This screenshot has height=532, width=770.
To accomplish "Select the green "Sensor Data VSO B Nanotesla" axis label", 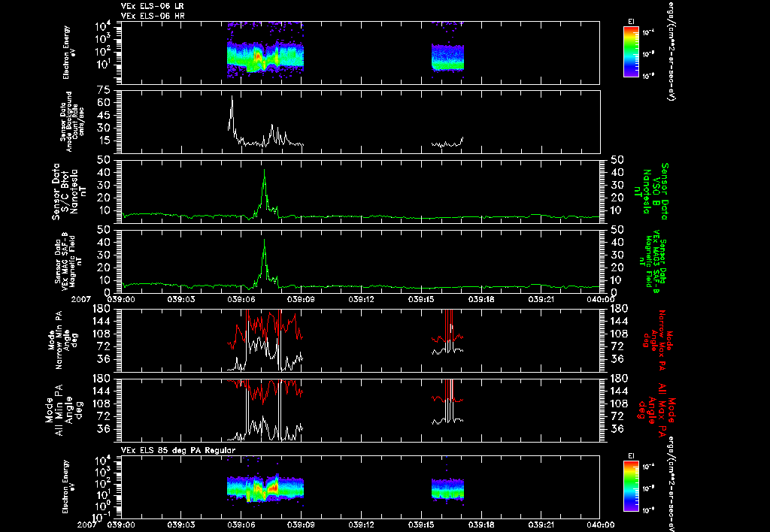I will (x=651, y=192).
